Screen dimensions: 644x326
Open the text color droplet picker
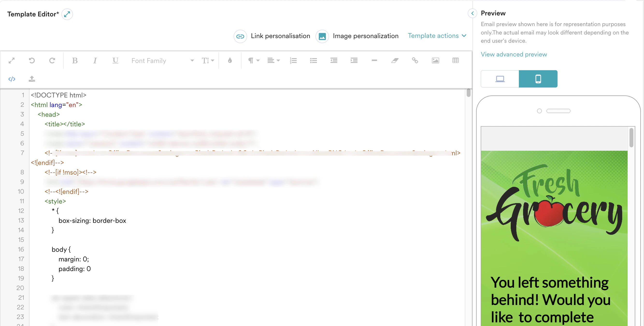click(230, 61)
